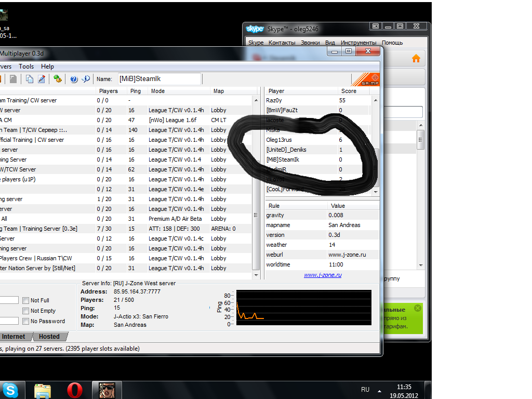The image size is (532, 399).
Task: Switch to the Internet tab
Action: (x=14, y=337)
